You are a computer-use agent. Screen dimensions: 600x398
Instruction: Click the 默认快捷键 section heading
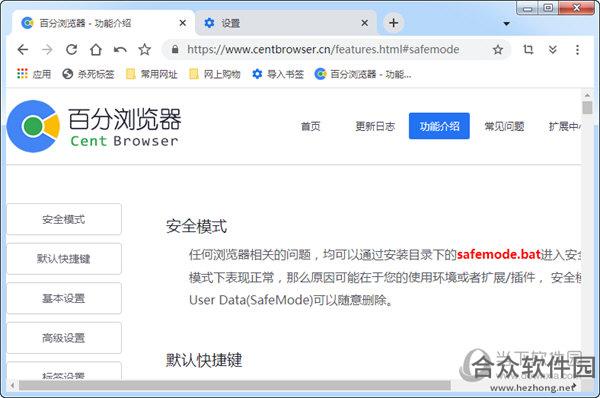coord(204,360)
